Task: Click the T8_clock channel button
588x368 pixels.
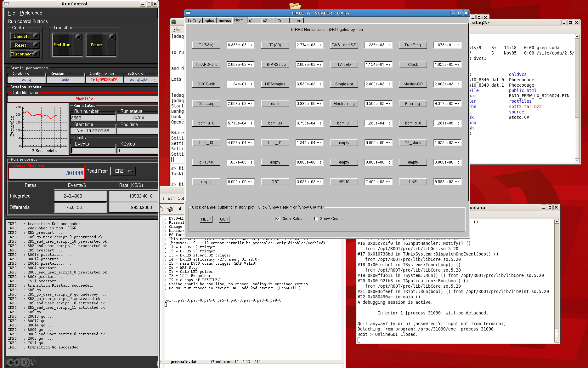Action: click(x=413, y=143)
